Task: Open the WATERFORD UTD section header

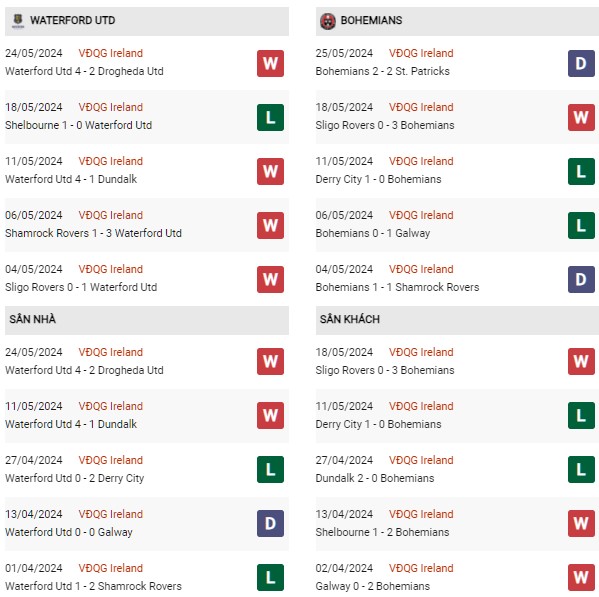Action: pos(147,21)
